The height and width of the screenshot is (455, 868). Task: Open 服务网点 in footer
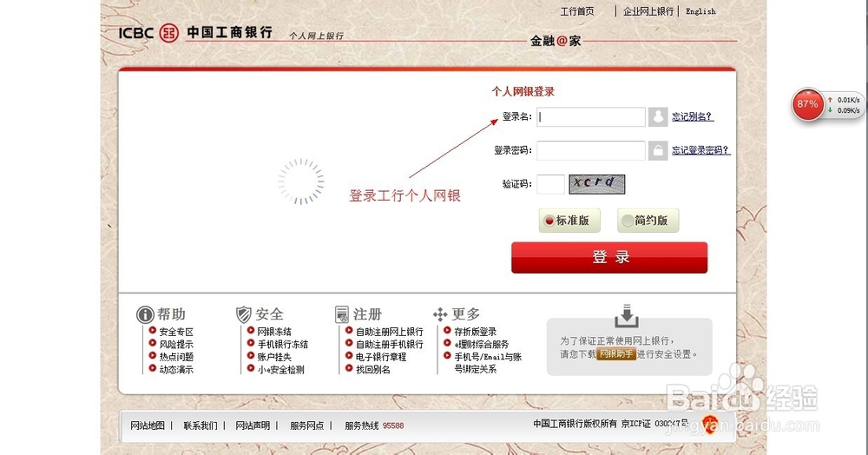tap(306, 425)
